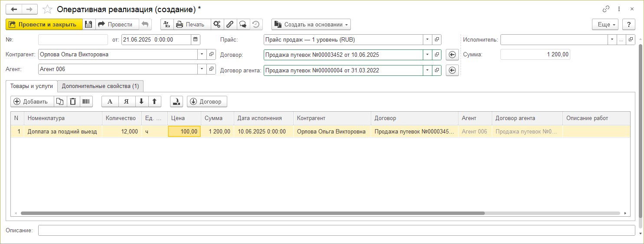Click the Печать button
Screen dimensions: 644x244
pos(190,24)
